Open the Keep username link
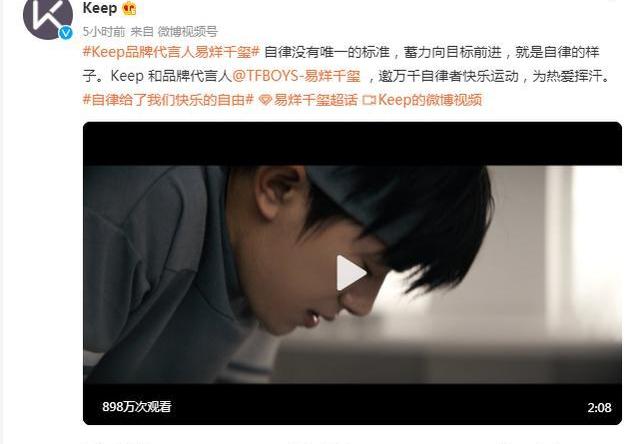Image resolution: width=640 pixels, height=444 pixels. pos(100,8)
